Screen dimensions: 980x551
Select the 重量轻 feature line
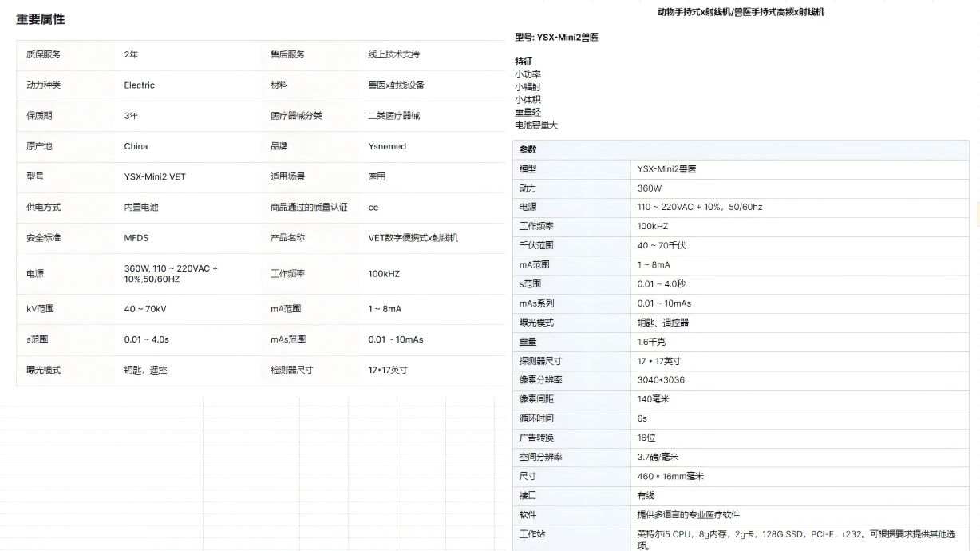pos(528,113)
